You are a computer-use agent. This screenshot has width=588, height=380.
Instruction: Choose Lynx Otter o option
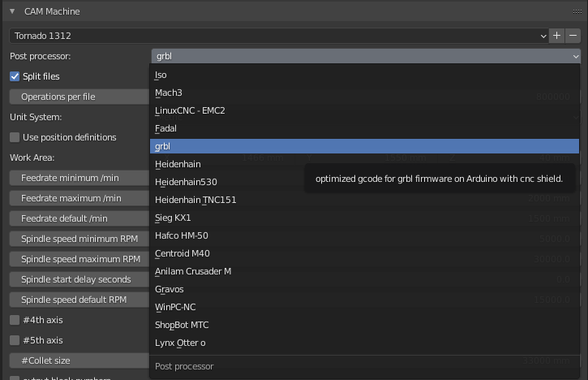tap(180, 343)
